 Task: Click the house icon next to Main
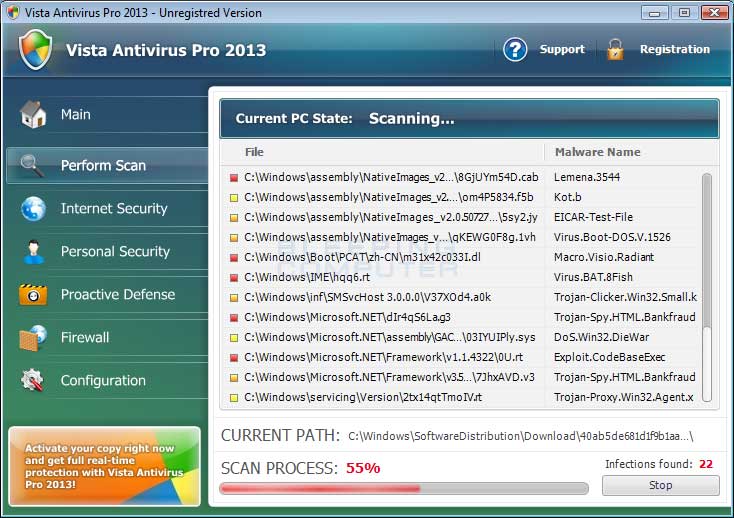33,114
